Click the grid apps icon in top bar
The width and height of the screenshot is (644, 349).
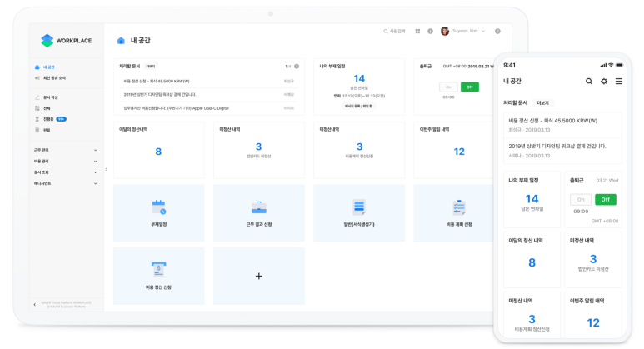click(x=417, y=31)
